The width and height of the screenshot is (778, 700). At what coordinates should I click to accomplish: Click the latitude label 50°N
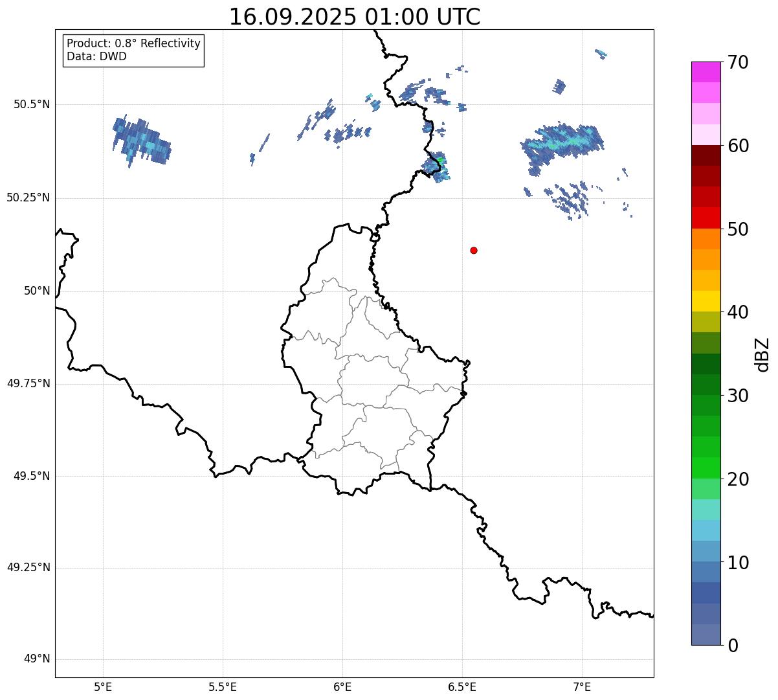(x=37, y=291)
